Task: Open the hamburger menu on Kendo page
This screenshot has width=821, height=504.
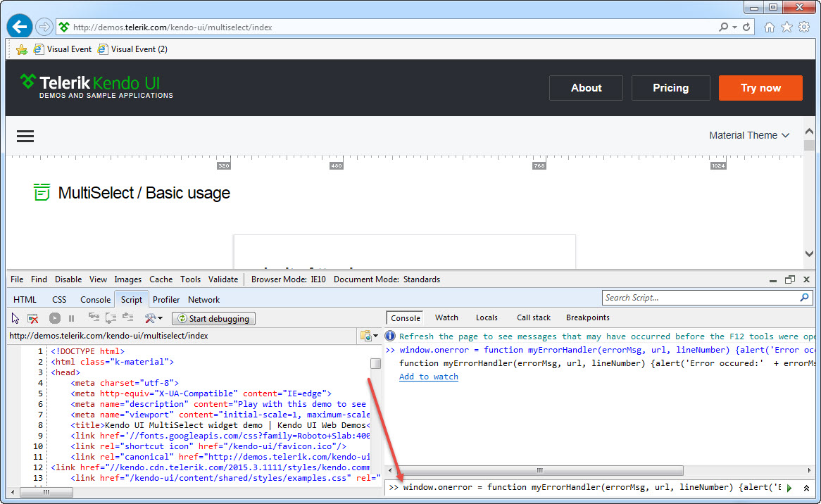Action: coord(25,136)
